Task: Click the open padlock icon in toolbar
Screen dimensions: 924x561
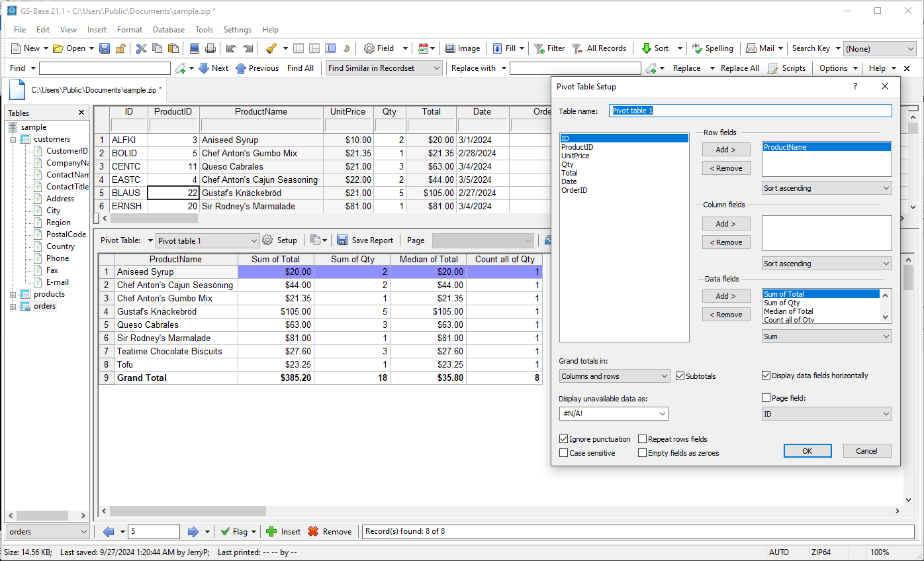Action: point(121,48)
